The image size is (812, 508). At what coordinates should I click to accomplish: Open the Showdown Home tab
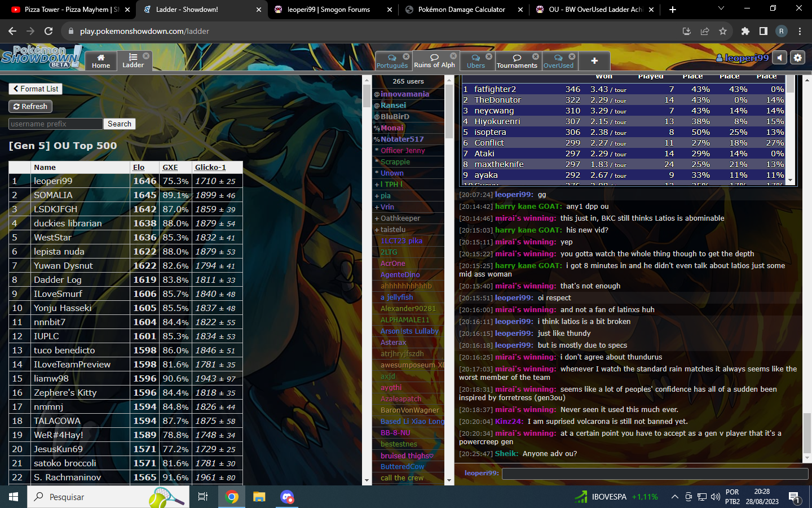point(101,61)
